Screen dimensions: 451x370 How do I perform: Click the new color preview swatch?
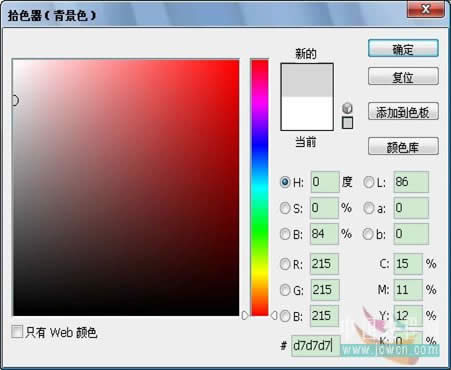click(x=307, y=80)
